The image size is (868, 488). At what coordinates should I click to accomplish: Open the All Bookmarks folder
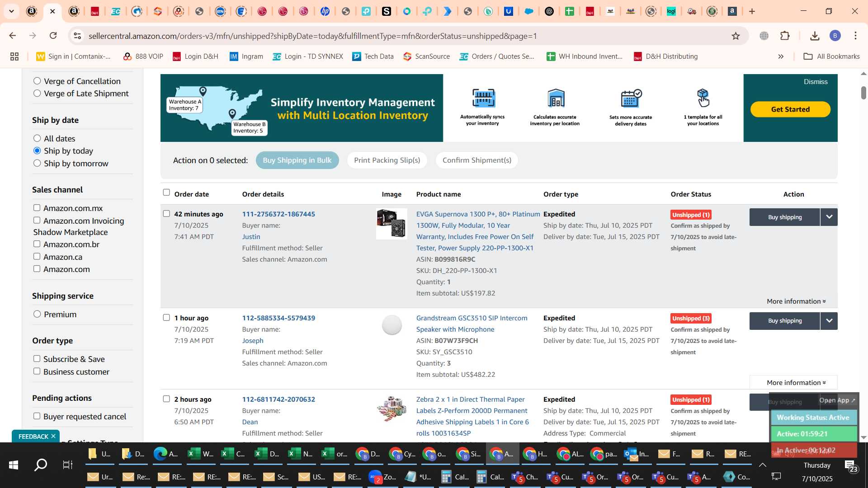click(x=831, y=56)
